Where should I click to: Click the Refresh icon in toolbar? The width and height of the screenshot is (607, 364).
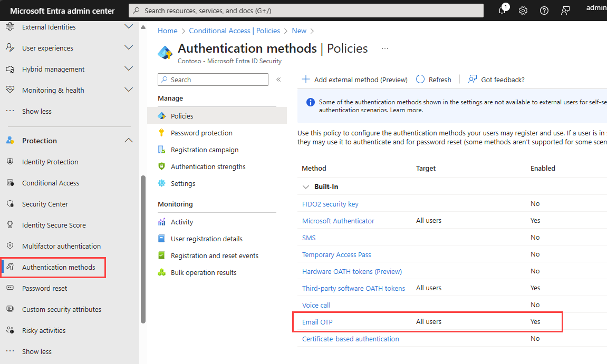pos(420,80)
